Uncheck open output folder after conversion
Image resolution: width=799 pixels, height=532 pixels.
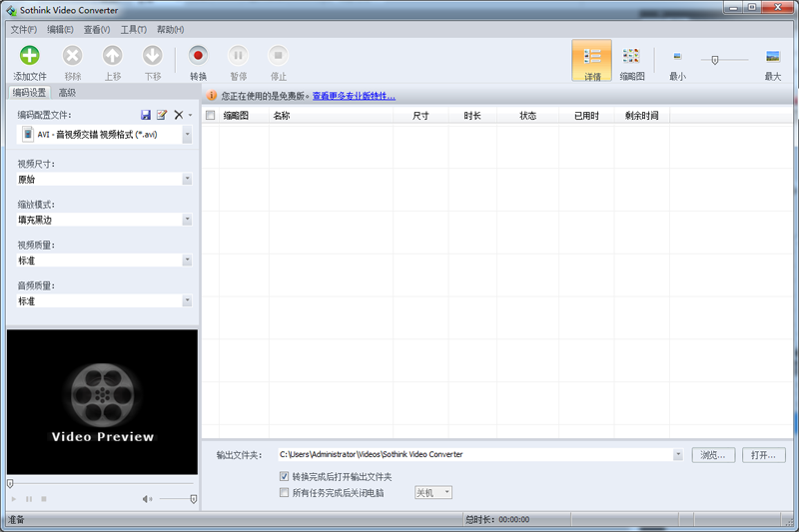pyautogui.click(x=285, y=477)
